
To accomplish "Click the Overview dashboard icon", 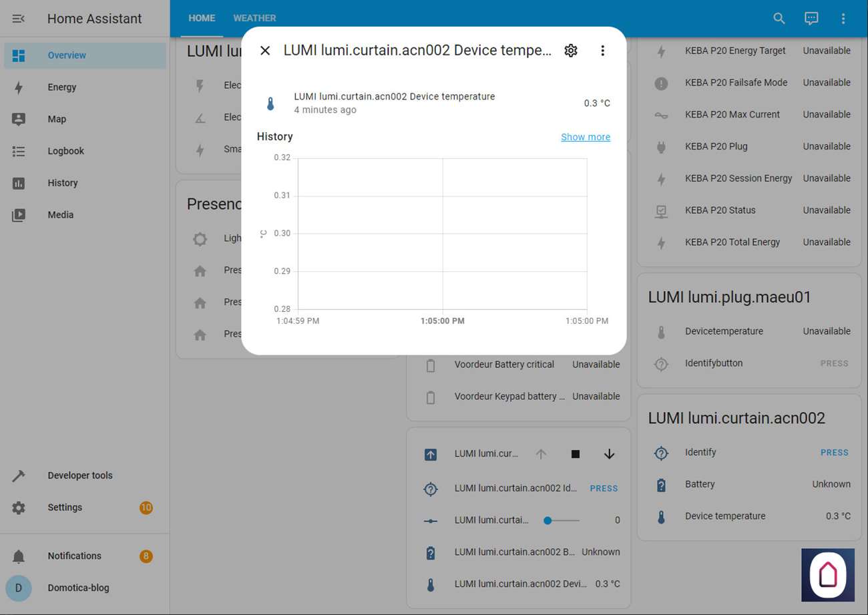I will (x=19, y=55).
